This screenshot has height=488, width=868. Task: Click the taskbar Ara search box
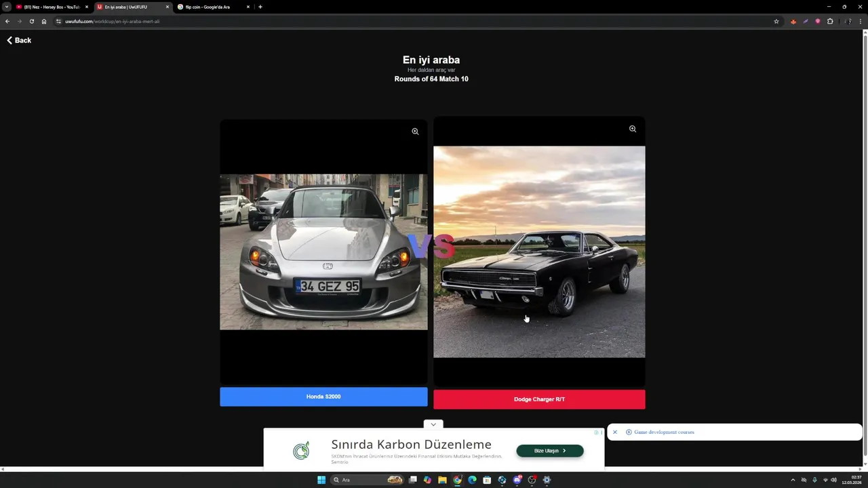(367, 480)
